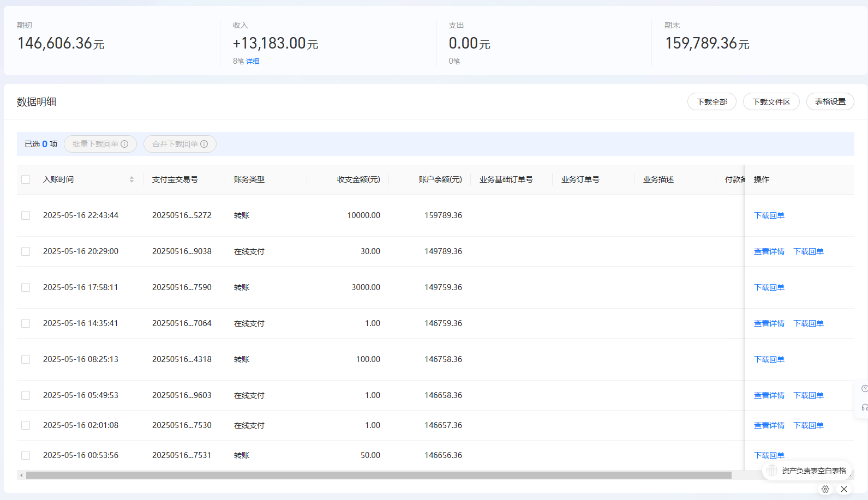868x500 pixels.
Task: Click the 业务描述 column header
Action: [x=659, y=179]
